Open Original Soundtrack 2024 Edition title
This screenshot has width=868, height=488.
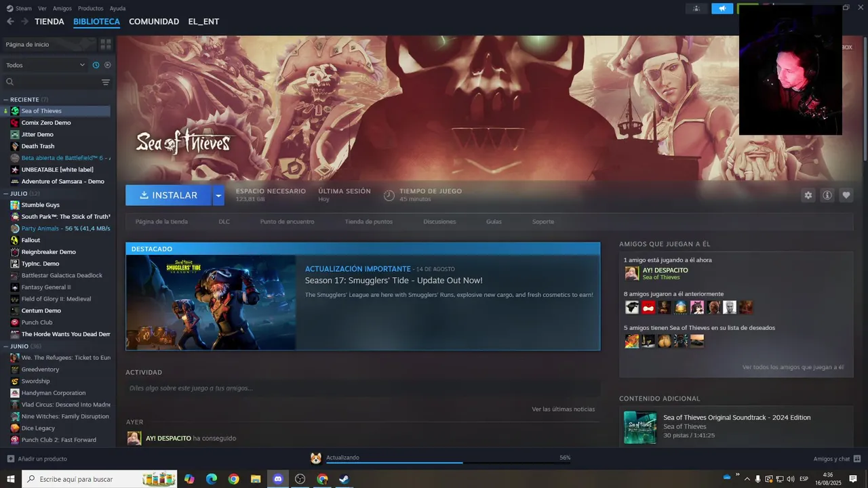736,418
